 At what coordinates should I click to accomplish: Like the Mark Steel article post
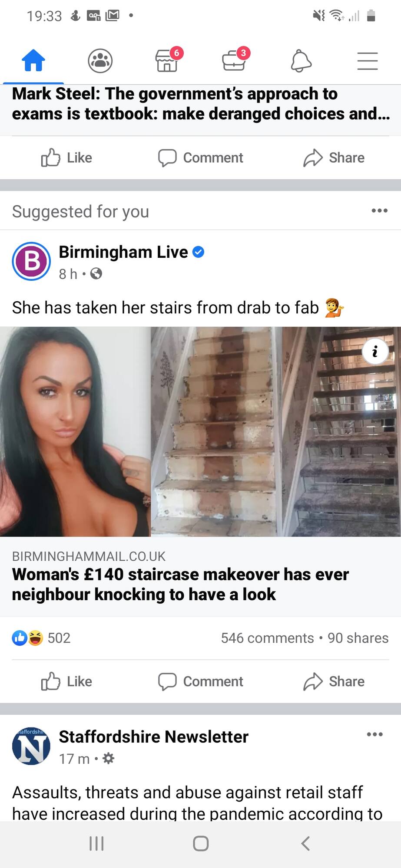click(66, 158)
